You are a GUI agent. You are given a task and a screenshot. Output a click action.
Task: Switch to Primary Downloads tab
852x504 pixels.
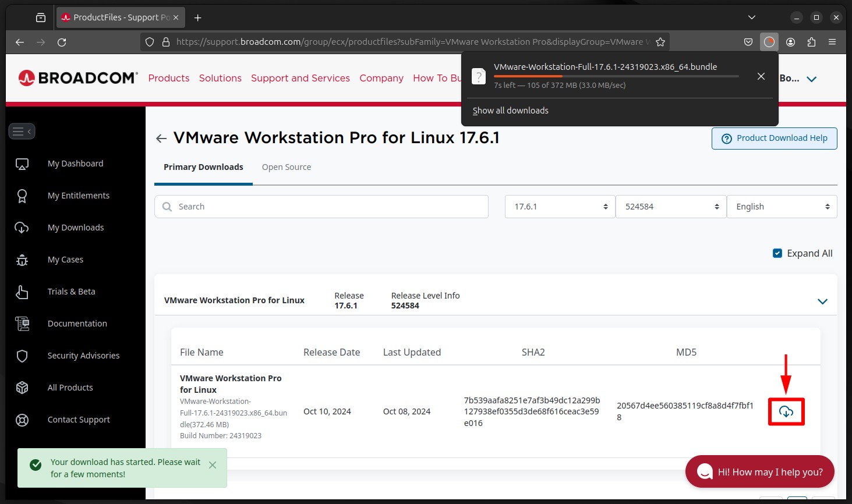click(203, 167)
